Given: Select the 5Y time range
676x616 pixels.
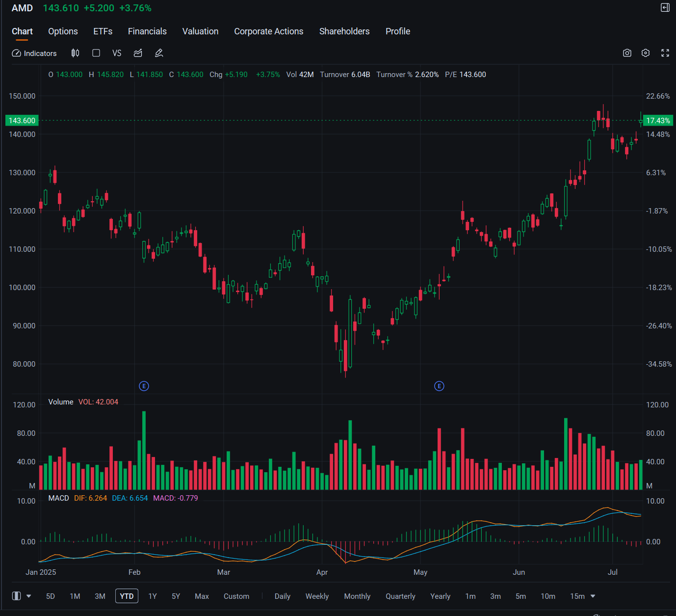Looking at the screenshot, I should click(176, 596).
